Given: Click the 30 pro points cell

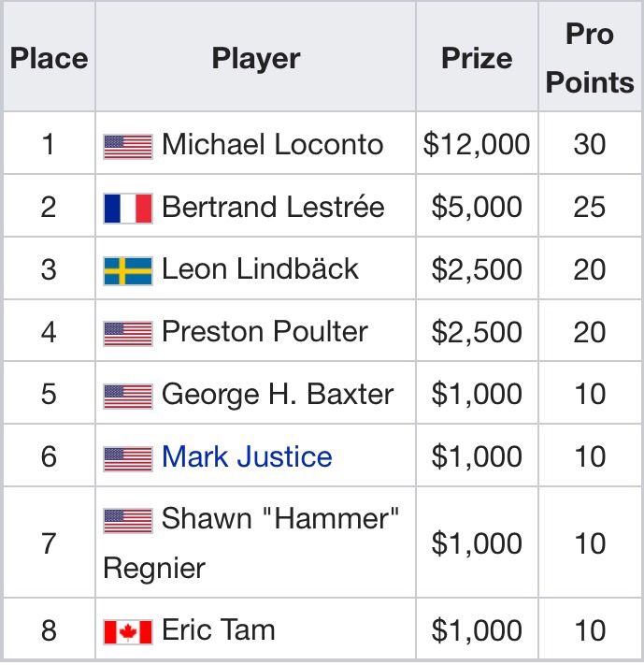Looking at the screenshot, I should tap(590, 144).
